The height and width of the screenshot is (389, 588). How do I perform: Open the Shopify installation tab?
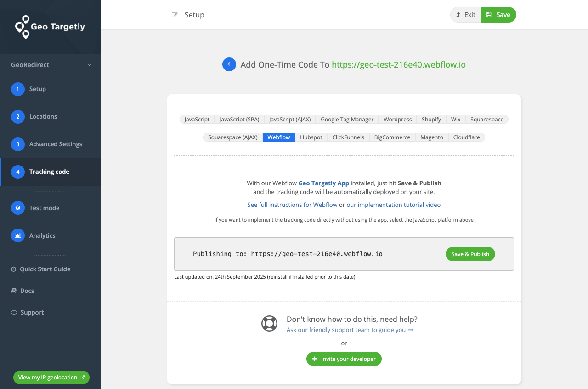[x=431, y=119]
